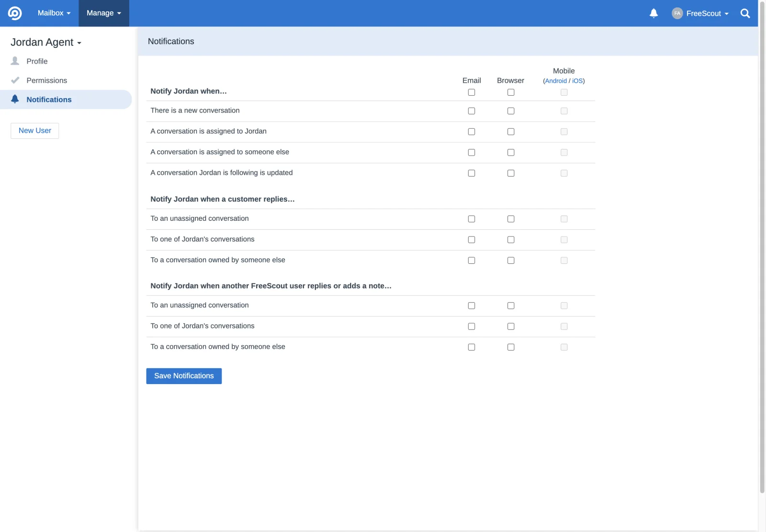Expand the Jordan Agent user dropdown

click(46, 42)
